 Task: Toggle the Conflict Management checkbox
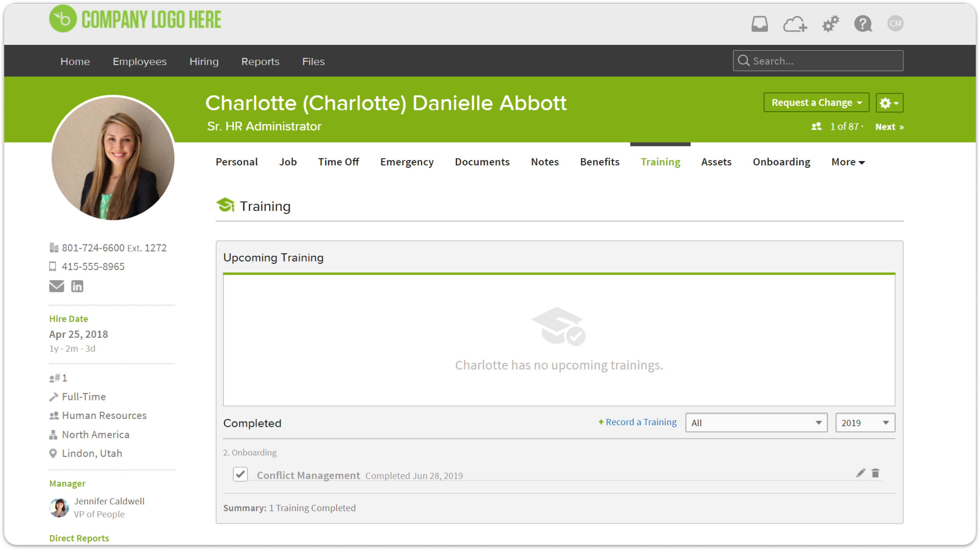tap(240, 474)
